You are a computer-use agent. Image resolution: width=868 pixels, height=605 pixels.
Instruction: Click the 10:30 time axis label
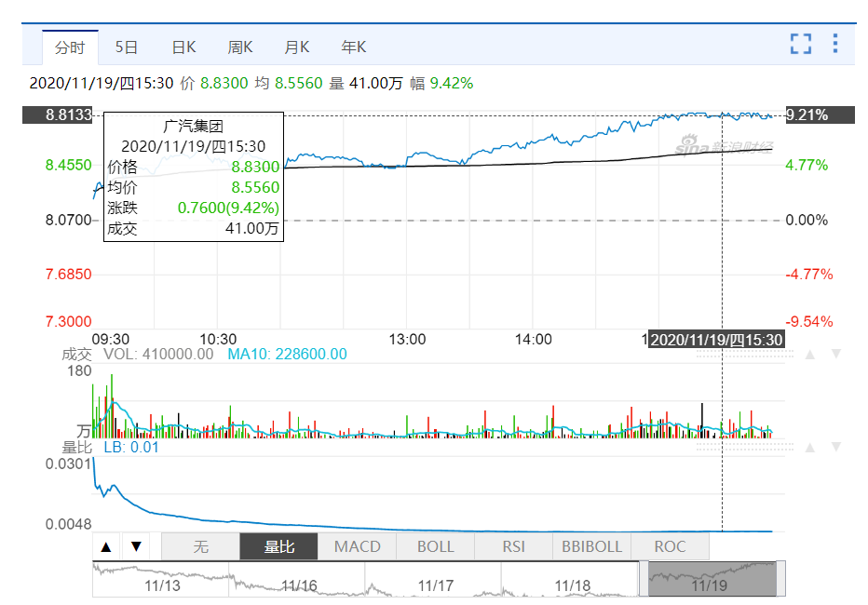[218, 340]
